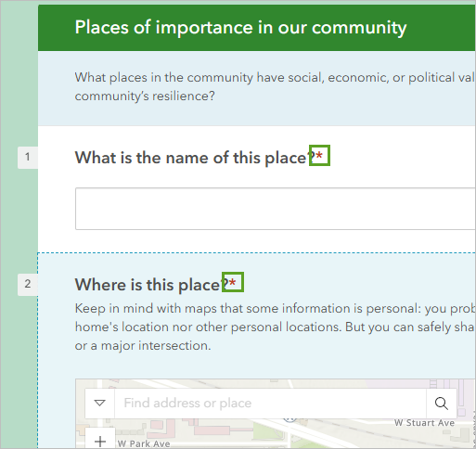Click the pink building area on the map
This screenshot has width=476, height=449.
point(213,430)
